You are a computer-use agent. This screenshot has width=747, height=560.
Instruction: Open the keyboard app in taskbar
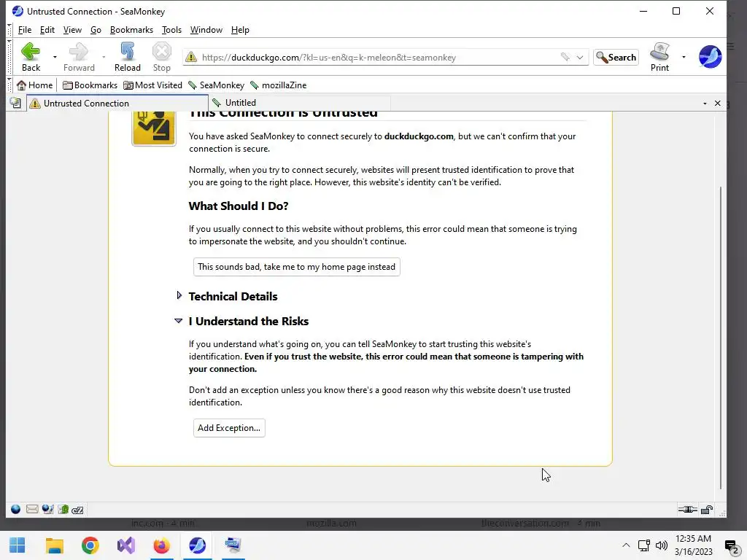pyautogui.click(x=233, y=545)
